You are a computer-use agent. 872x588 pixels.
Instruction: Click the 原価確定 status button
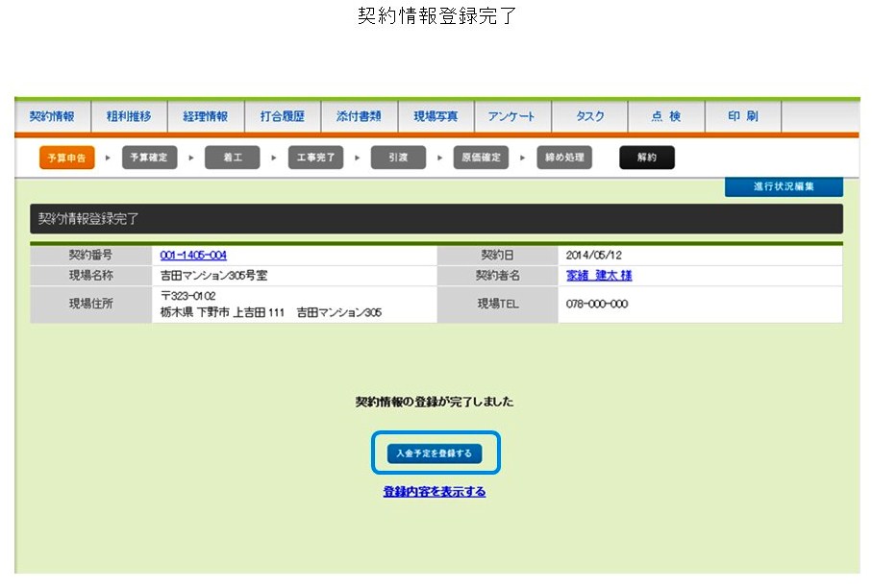pyautogui.click(x=481, y=159)
